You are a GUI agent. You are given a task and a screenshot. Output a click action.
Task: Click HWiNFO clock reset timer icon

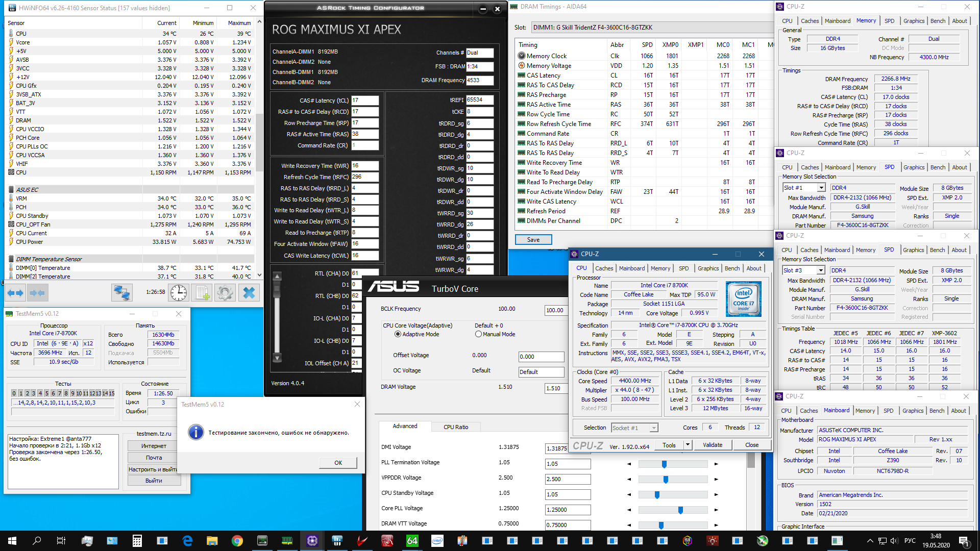[x=179, y=293]
